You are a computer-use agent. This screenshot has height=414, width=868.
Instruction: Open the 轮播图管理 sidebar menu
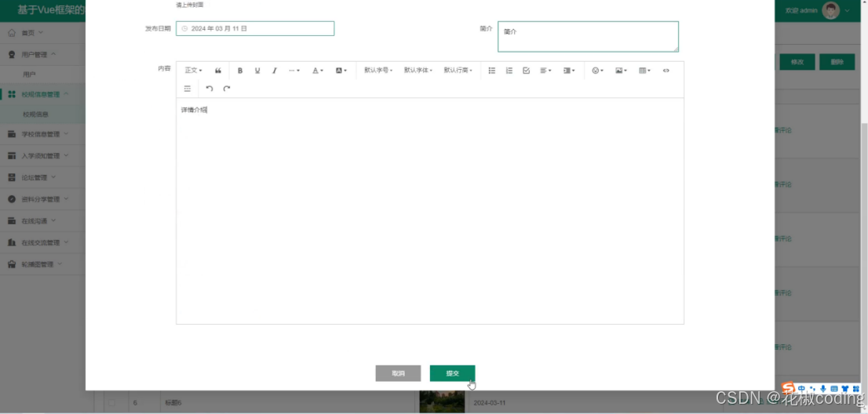tap(42, 264)
